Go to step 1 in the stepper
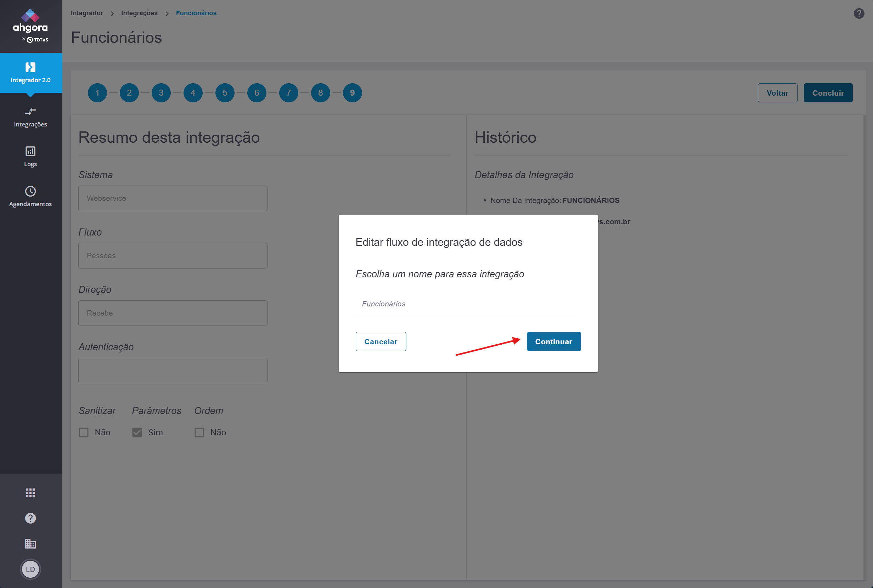Screen dimensions: 873x588 pos(97,92)
